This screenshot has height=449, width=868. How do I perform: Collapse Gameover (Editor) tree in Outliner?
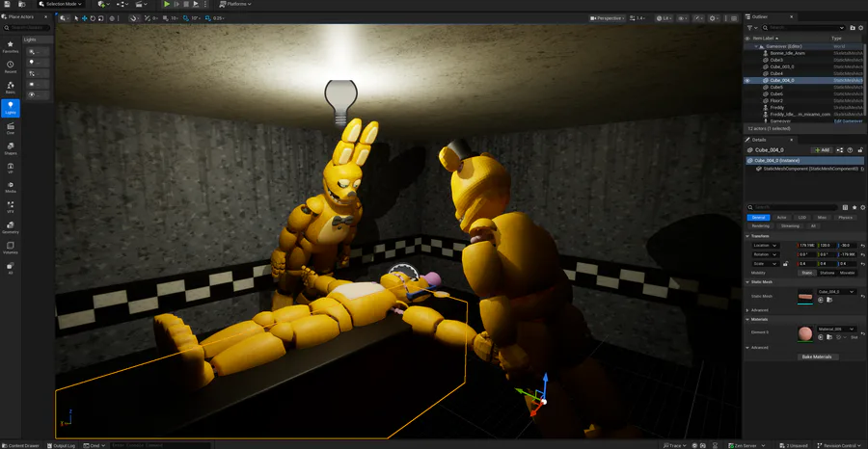click(757, 46)
